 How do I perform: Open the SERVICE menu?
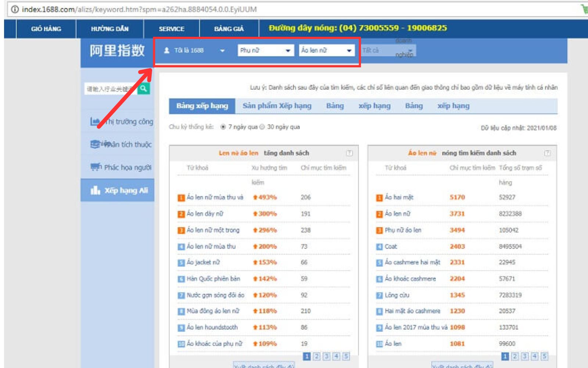[x=172, y=29]
